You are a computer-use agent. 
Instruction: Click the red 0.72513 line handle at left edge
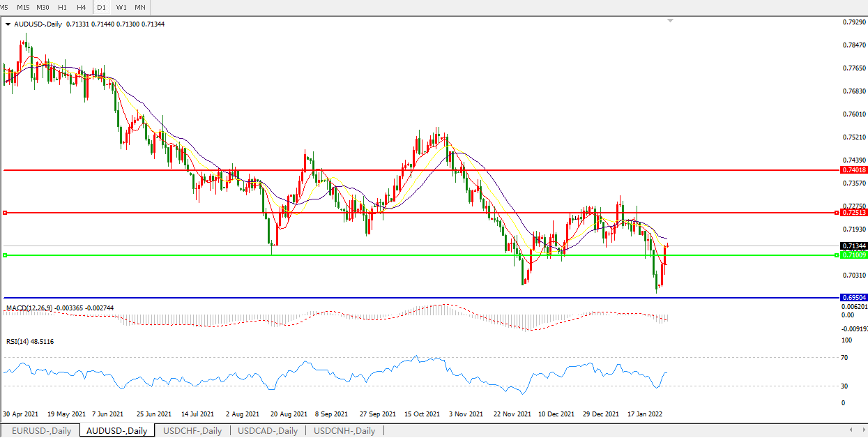point(5,213)
